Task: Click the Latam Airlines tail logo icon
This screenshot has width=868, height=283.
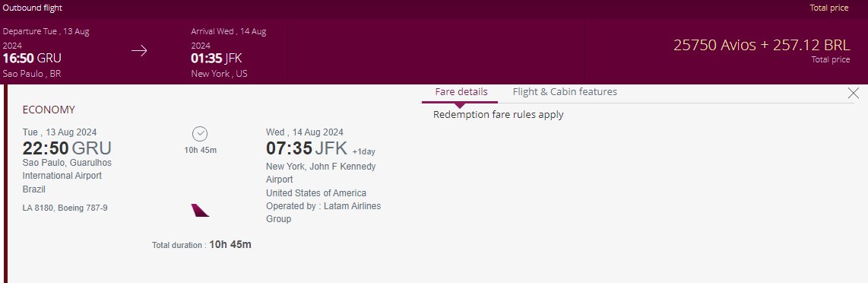Action: pos(200,211)
